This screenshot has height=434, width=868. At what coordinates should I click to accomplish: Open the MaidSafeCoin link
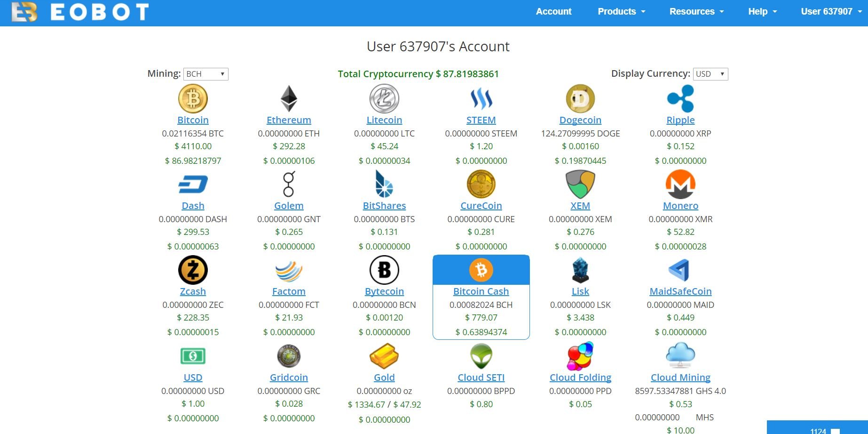point(680,291)
